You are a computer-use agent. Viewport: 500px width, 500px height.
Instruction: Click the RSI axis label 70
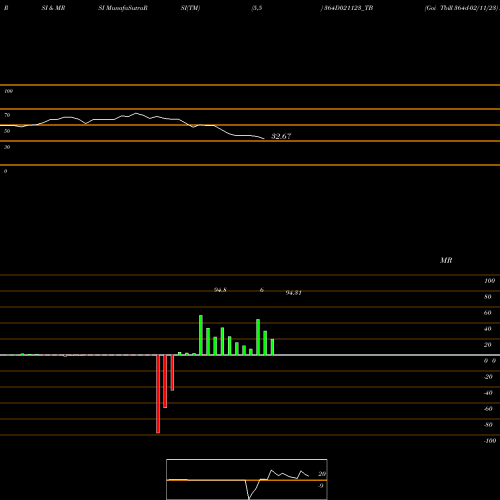tap(7, 115)
